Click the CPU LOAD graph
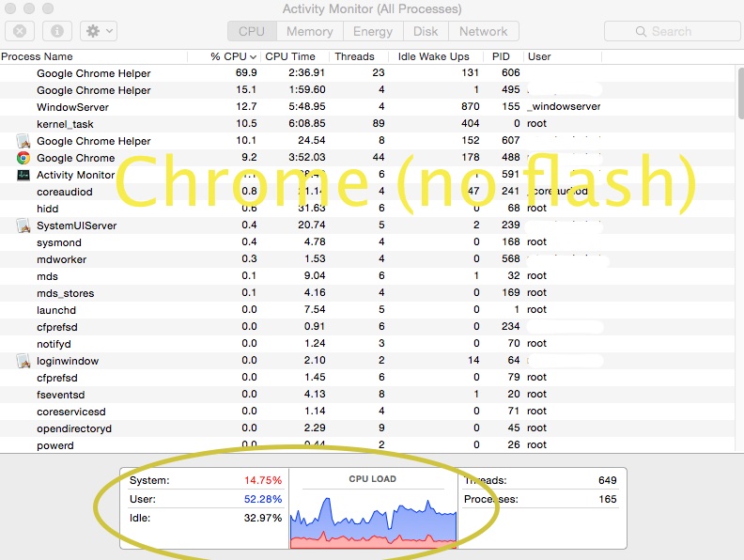 [x=373, y=522]
